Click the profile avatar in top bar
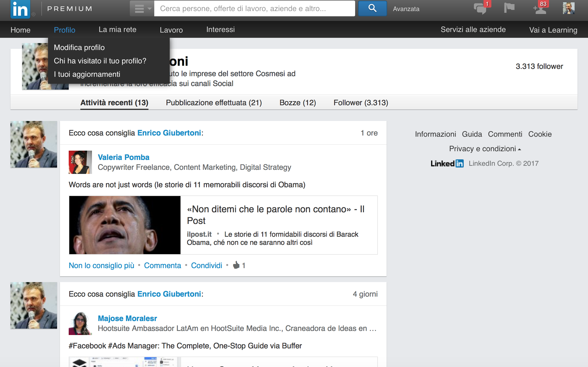The width and height of the screenshot is (588, 367). [x=568, y=8]
